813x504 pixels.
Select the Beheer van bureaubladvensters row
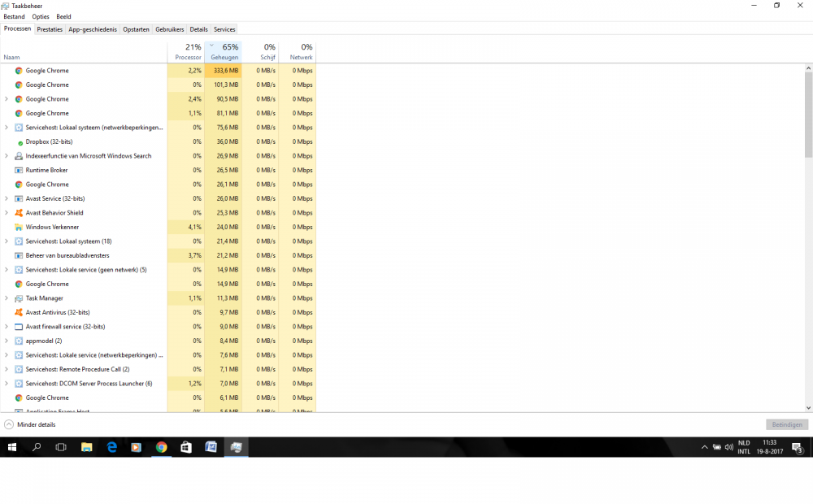pyautogui.click(x=159, y=255)
